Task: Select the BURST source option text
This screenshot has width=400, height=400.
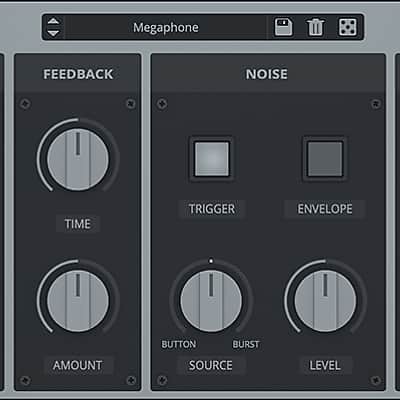Action: (246, 344)
